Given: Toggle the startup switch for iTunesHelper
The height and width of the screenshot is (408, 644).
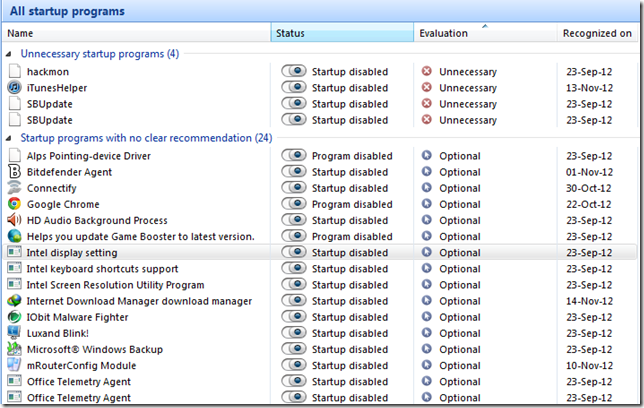Looking at the screenshot, I should 294,87.
